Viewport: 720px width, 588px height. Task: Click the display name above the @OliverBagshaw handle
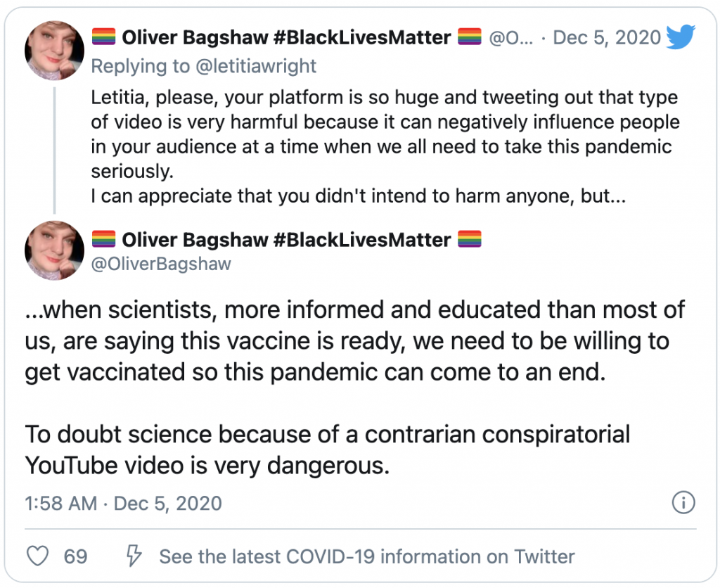pos(286,239)
